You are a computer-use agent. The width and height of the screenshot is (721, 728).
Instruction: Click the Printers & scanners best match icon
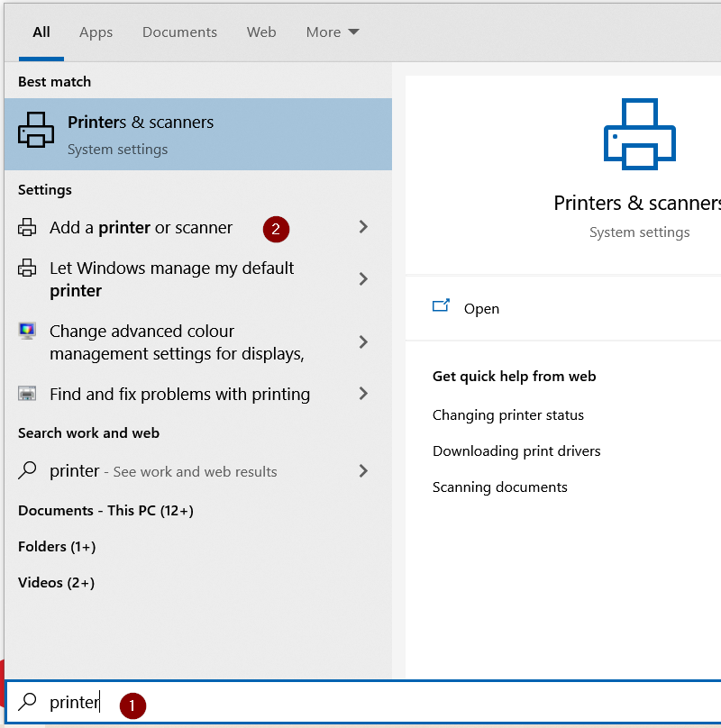click(36, 129)
